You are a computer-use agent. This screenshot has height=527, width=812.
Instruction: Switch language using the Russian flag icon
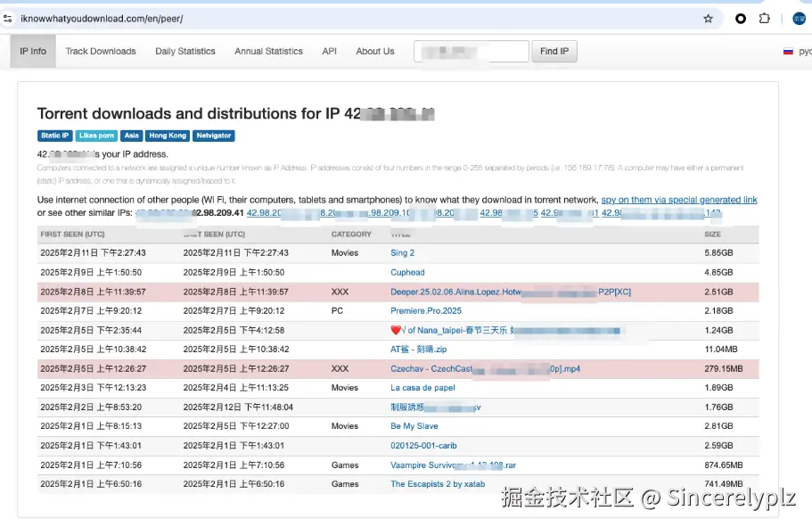[788, 52]
